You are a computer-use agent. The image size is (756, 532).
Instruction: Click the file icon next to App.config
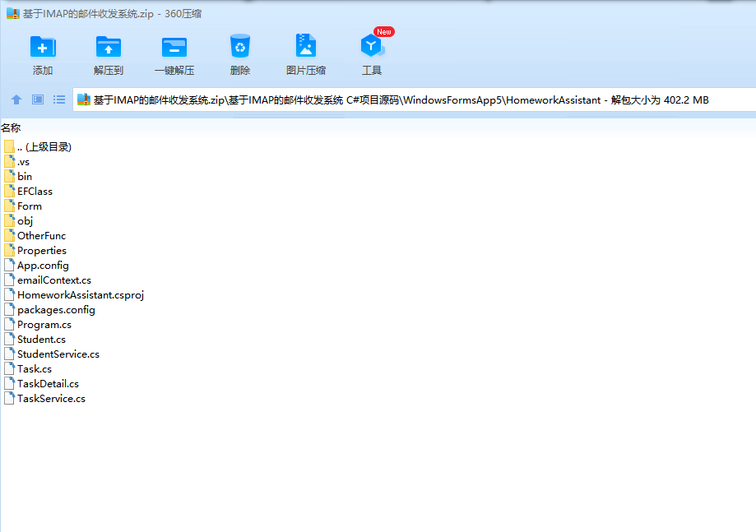tap(9, 266)
